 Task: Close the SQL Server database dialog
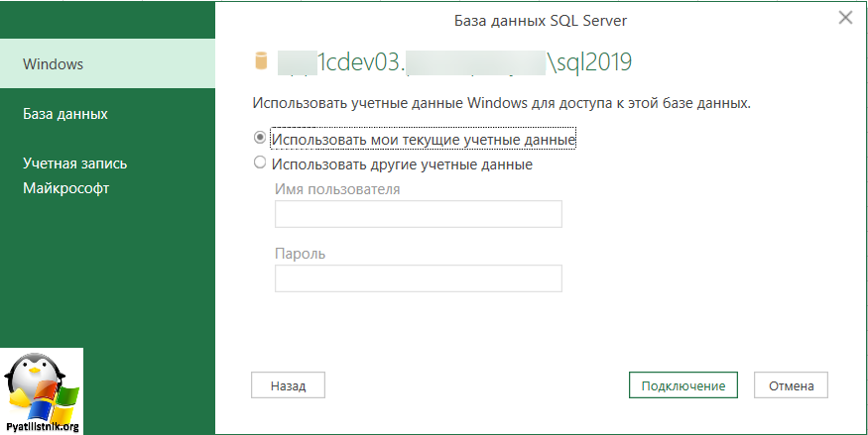845,18
